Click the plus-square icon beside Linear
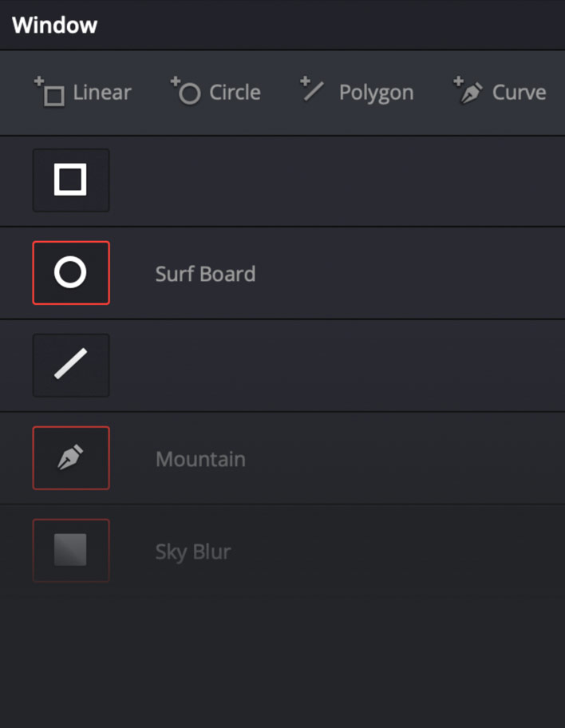This screenshot has width=565, height=728. [49, 93]
